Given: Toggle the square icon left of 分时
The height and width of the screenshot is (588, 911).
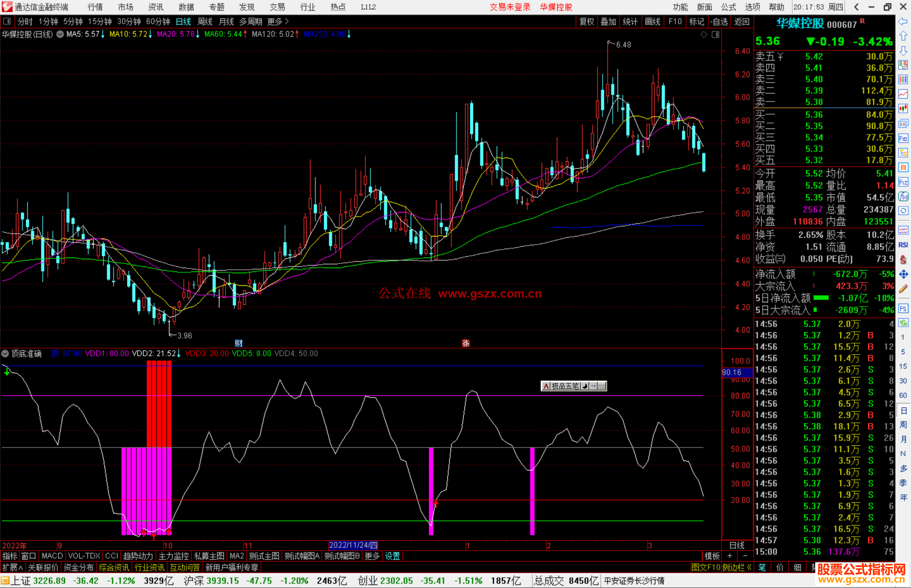Looking at the screenshot, I should (x=7, y=21).
